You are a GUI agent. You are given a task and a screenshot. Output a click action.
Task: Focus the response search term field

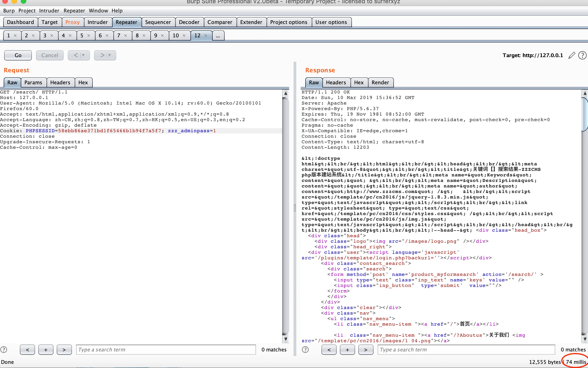(x=466, y=350)
